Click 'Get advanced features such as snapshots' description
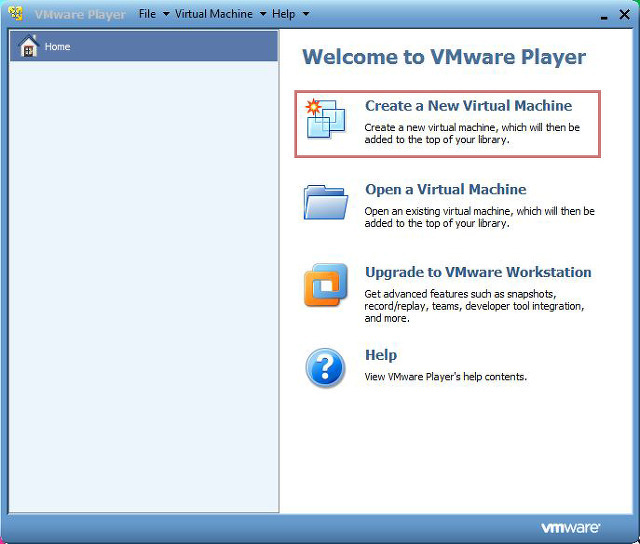This screenshot has height=544, width=640. point(474,306)
